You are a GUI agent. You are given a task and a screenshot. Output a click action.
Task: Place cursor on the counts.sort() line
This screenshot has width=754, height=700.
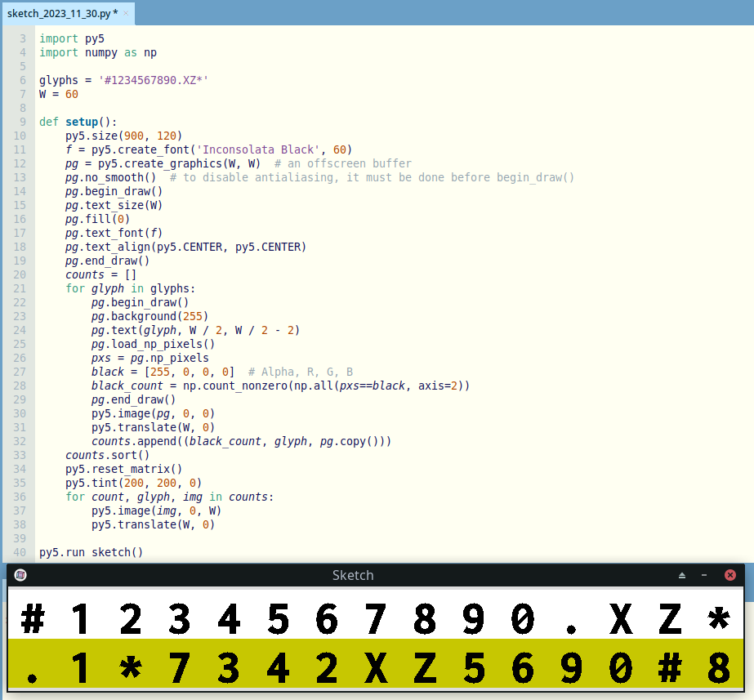pos(108,455)
